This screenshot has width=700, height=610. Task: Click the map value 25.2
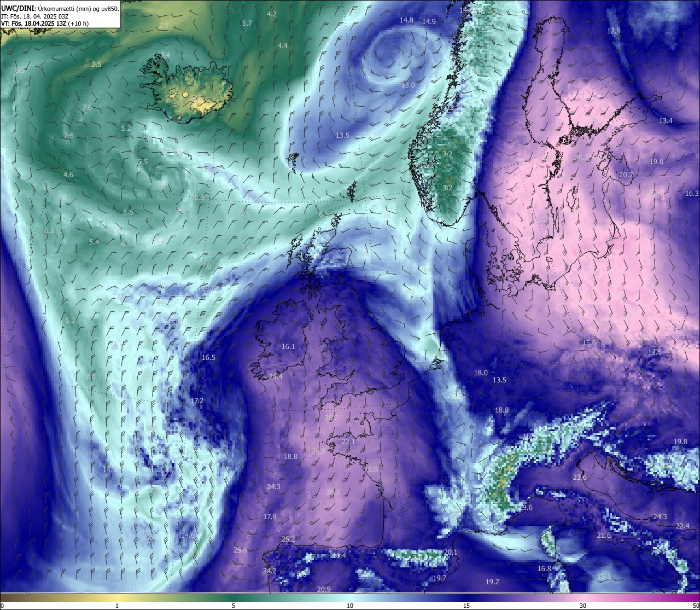click(x=288, y=539)
